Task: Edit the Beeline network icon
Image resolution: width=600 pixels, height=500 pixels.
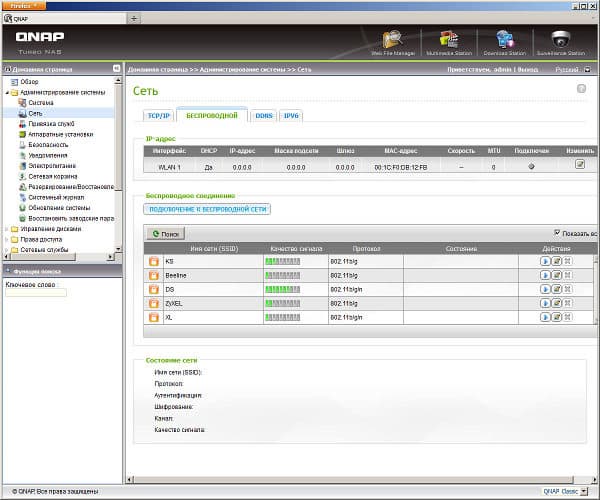Action: tap(557, 275)
